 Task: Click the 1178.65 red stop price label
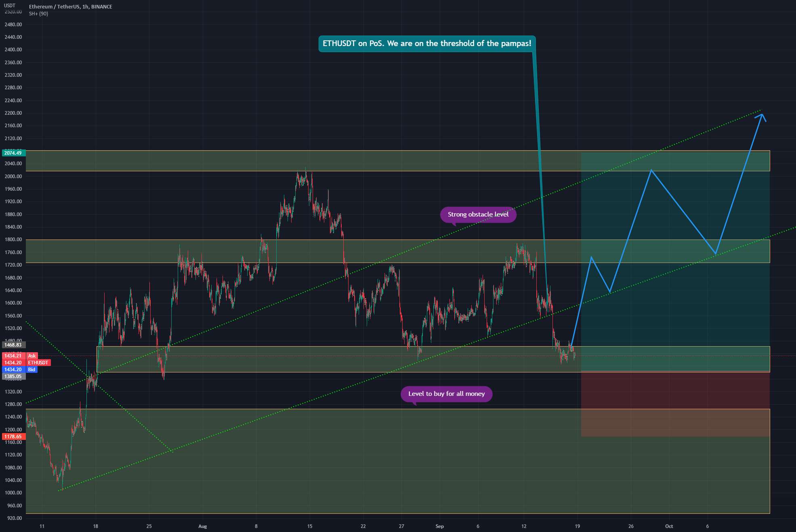click(x=13, y=437)
